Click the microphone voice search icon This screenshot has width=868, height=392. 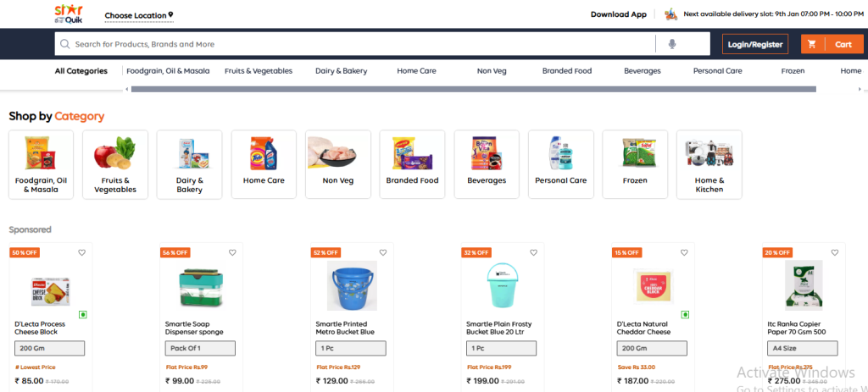pyautogui.click(x=672, y=44)
